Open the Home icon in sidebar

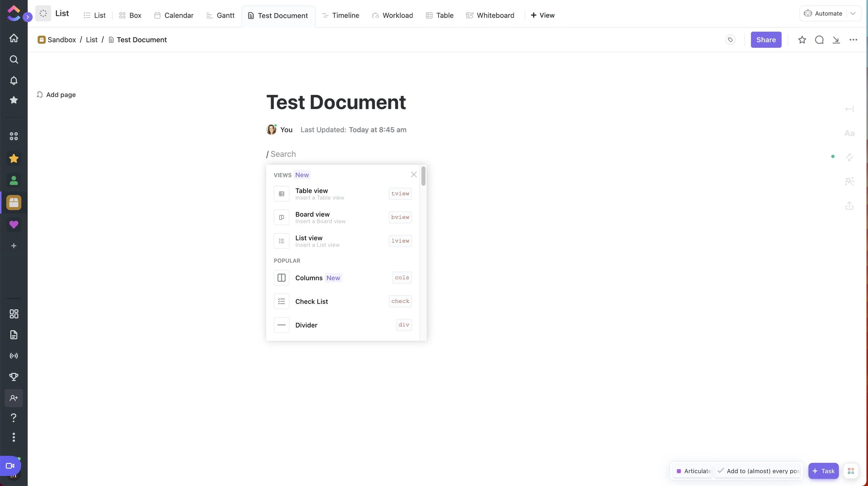(14, 38)
